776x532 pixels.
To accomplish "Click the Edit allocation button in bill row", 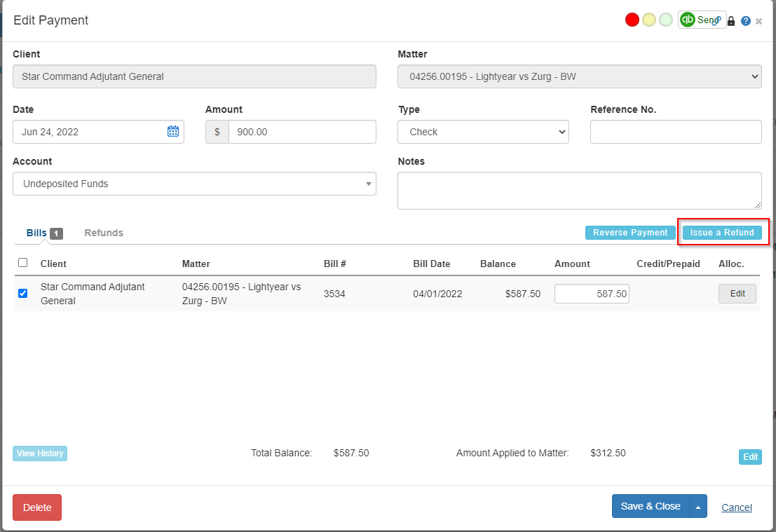I will (737, 294).
